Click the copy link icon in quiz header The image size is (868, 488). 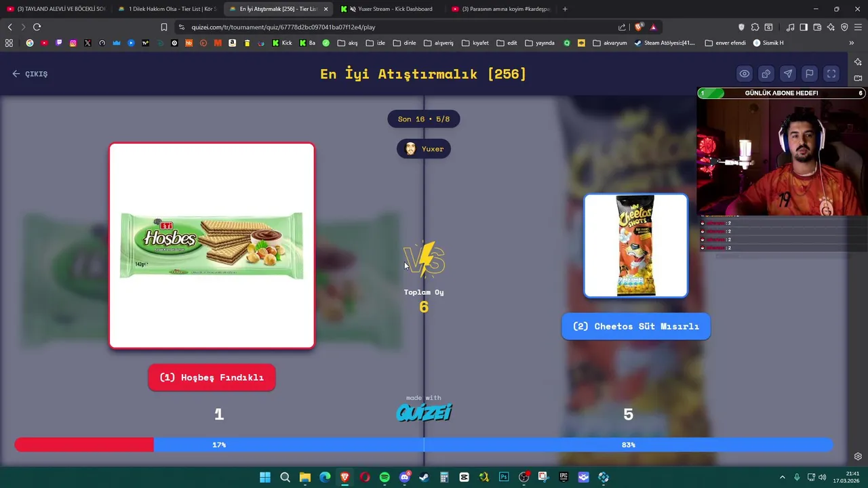coord(766,74)
